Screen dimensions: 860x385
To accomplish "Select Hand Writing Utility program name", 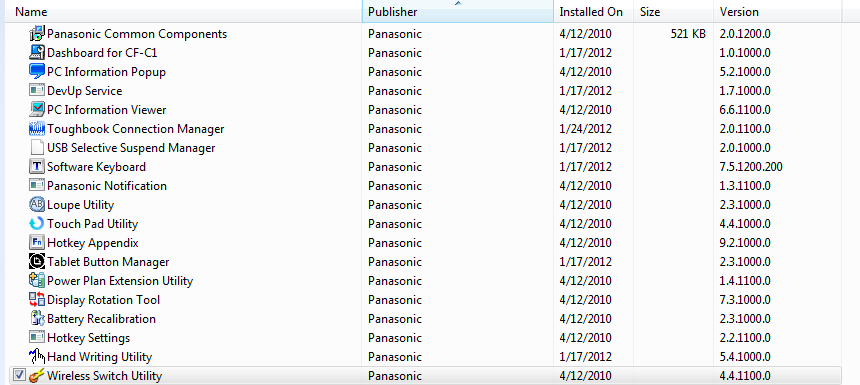I will (x=99, y=356).
